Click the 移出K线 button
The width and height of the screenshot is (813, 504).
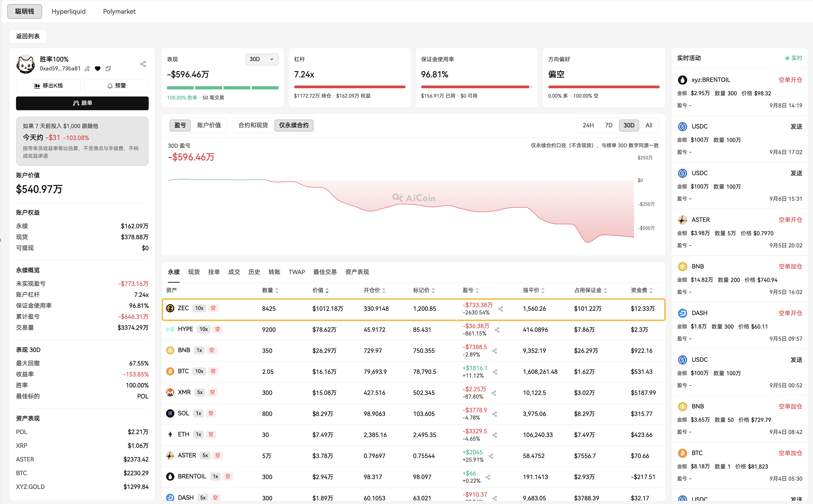[48, 86]
